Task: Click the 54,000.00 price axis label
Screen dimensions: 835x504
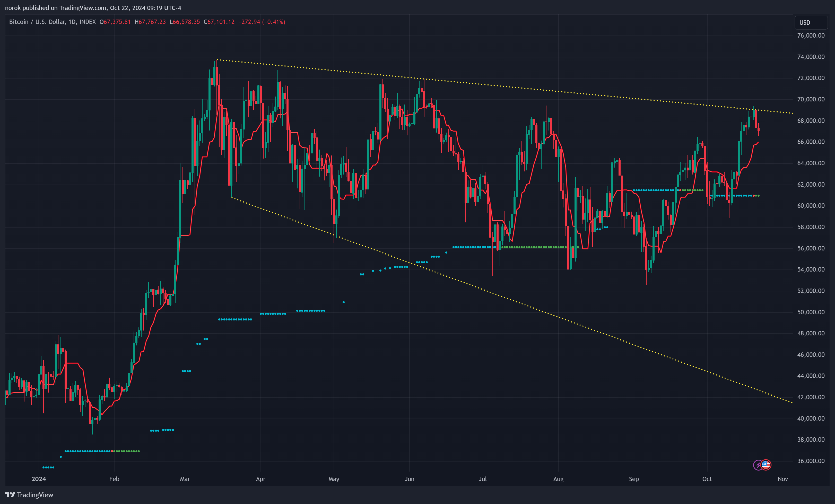Action: (811, 270)
